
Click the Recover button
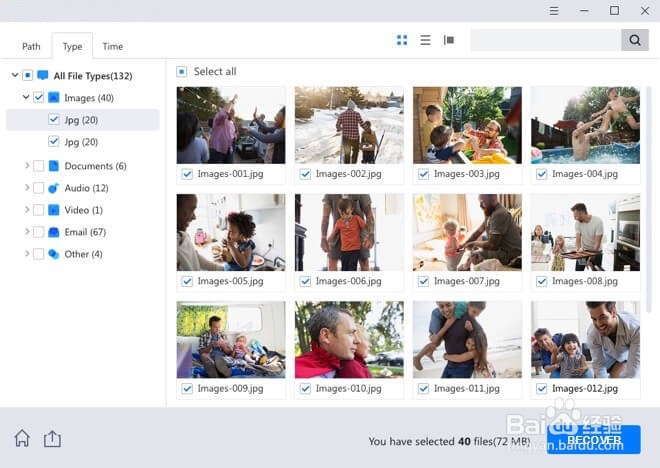[x=594, y=440]
